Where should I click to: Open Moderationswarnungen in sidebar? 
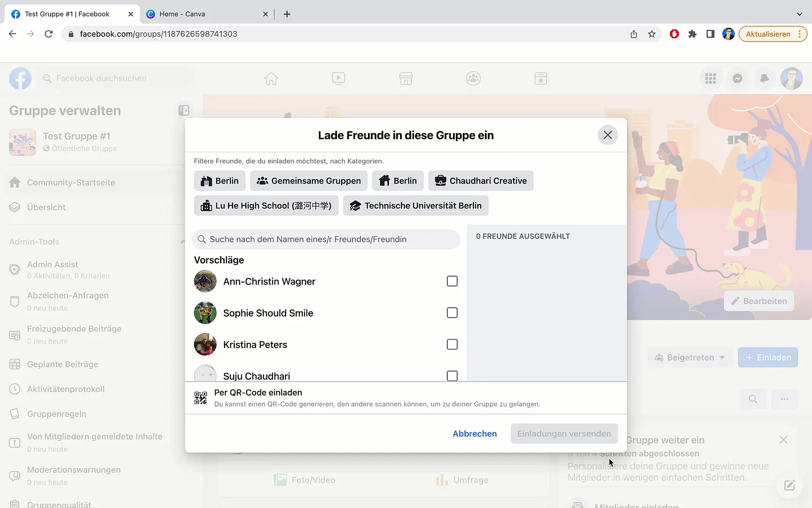point(94,476)
